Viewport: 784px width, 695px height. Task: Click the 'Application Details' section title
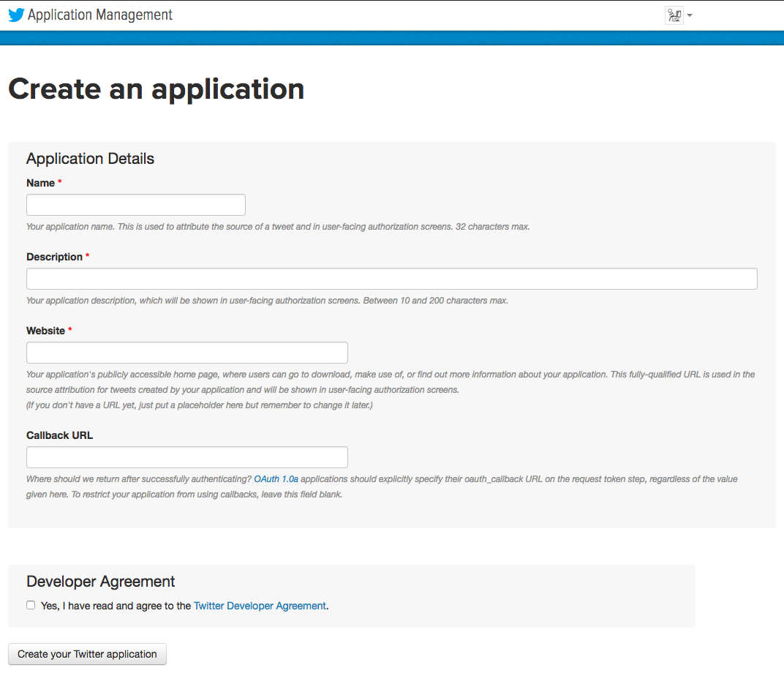tap(91, 159)
